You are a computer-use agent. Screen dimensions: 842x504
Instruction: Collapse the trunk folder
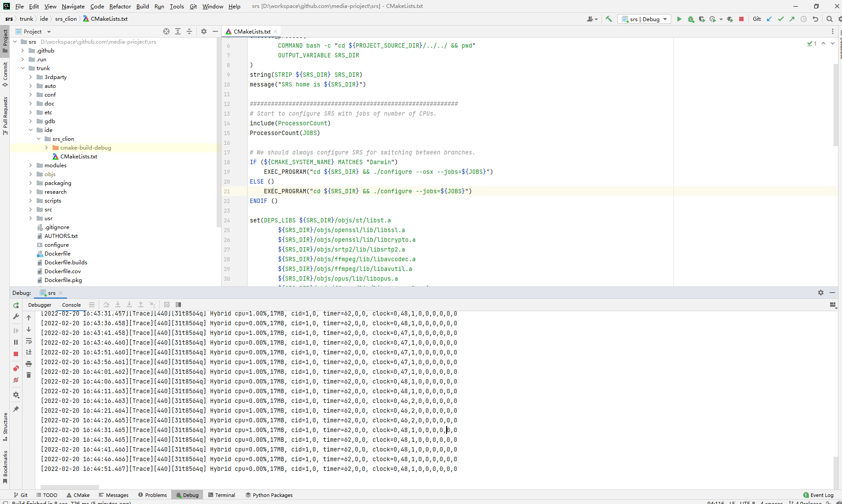23,68
